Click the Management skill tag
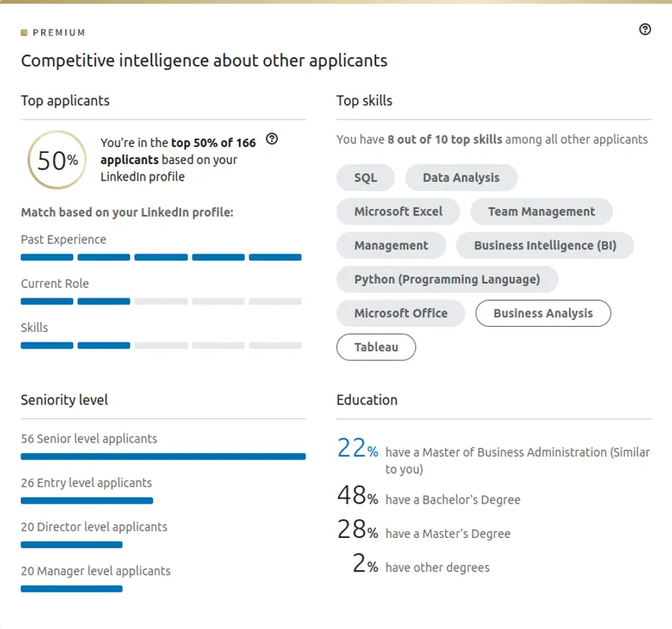The height and width of the screenshot is (629, 672). [391, 245]
